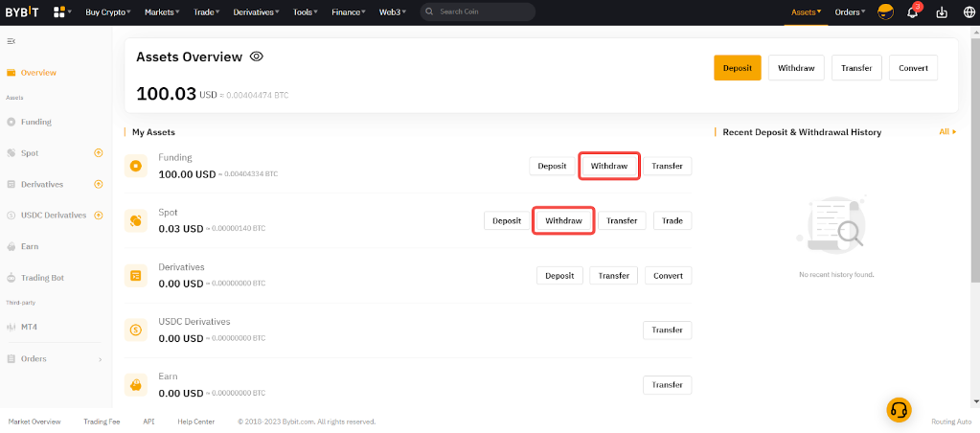
Task: Click Withdraw in Assets Overview header
Action: tap(796, 67)
